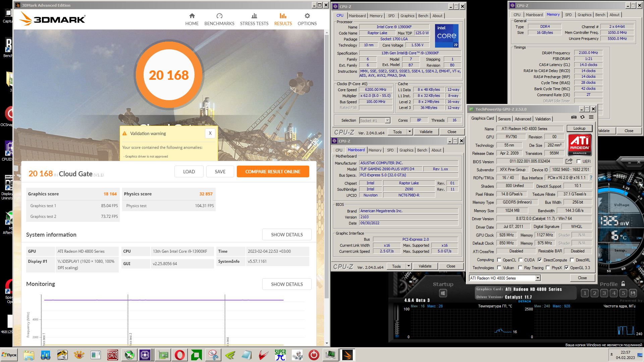Open STRESS TESTS in 3DMark

(x=254, y=19)
